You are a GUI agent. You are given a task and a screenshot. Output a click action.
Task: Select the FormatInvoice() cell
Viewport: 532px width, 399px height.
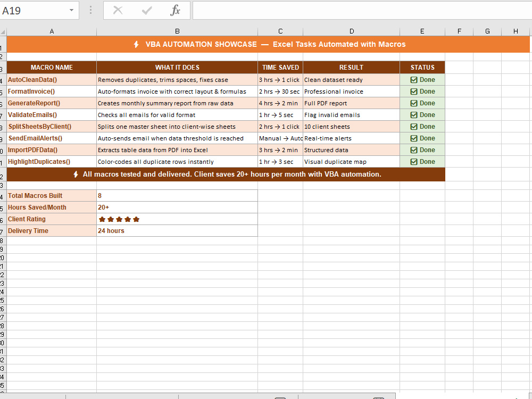52,92
